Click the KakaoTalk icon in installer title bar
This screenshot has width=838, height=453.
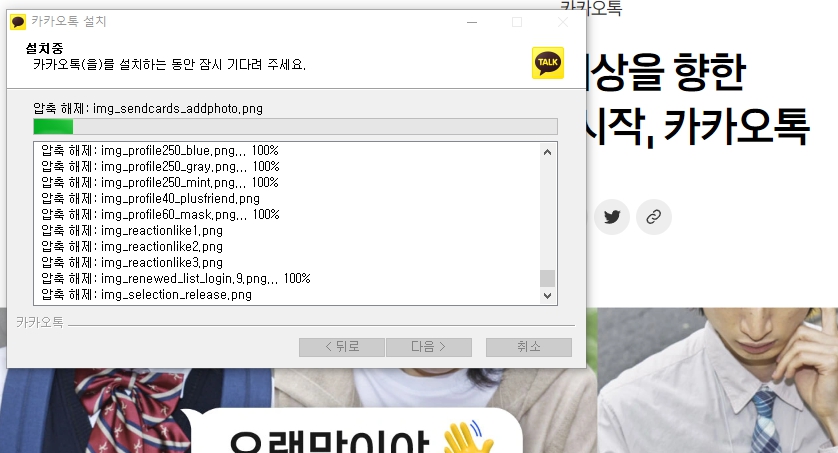[x=18, y=22]
